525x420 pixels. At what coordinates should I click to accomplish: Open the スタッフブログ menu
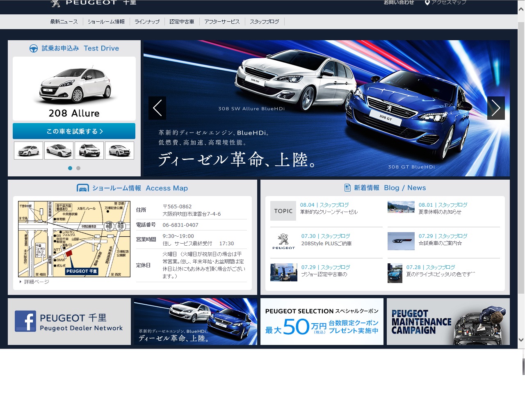265,22
